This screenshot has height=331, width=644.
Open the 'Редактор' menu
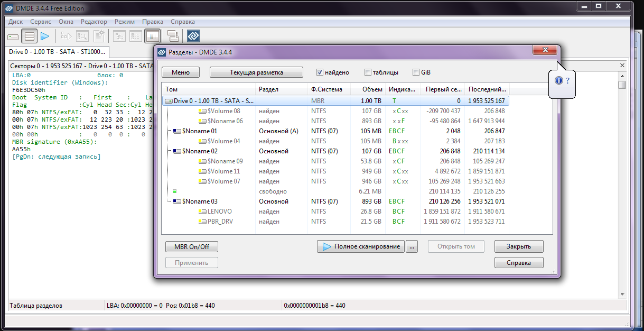coord(94,22)
